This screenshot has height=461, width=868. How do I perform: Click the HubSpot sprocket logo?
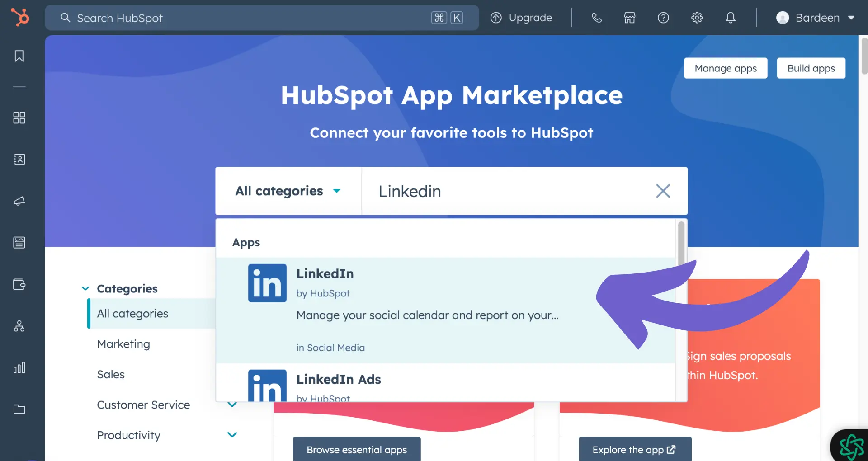(x=20, y=18)
